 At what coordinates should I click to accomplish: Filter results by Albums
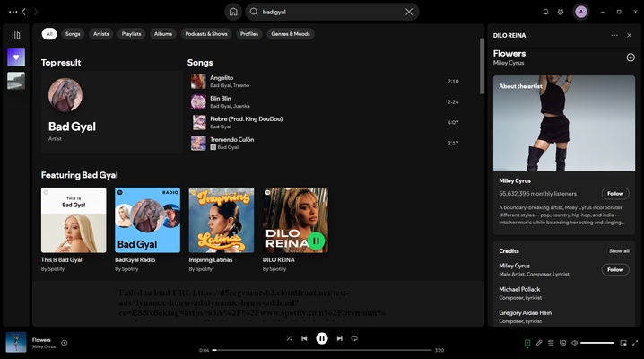pos(163,34)
